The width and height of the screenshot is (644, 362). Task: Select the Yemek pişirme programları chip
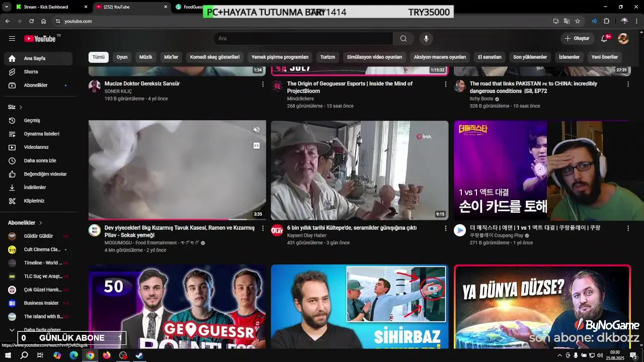point(280,57)
